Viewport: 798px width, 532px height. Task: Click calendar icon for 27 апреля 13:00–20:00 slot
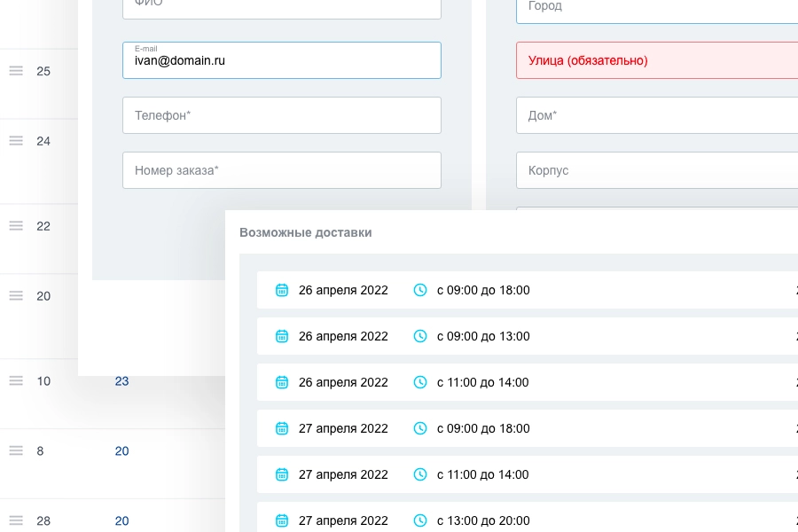(281, 520)
